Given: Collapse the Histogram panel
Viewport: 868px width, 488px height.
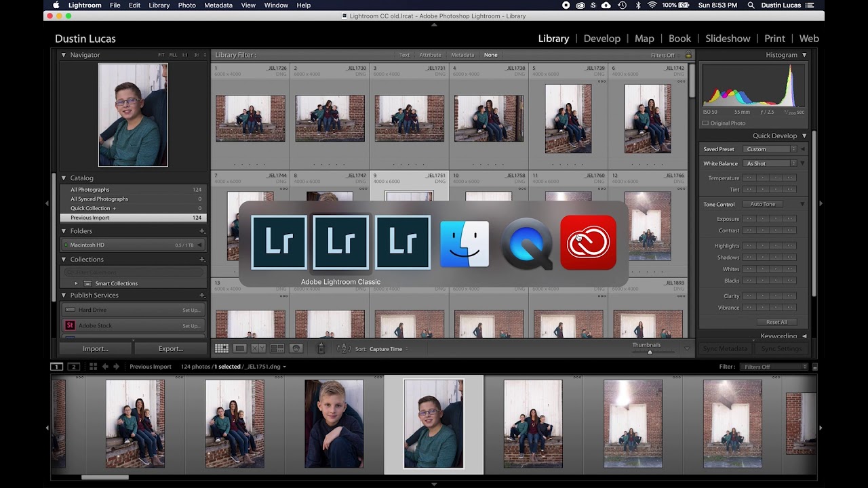Looking at the screenshot, I should 804,55.
